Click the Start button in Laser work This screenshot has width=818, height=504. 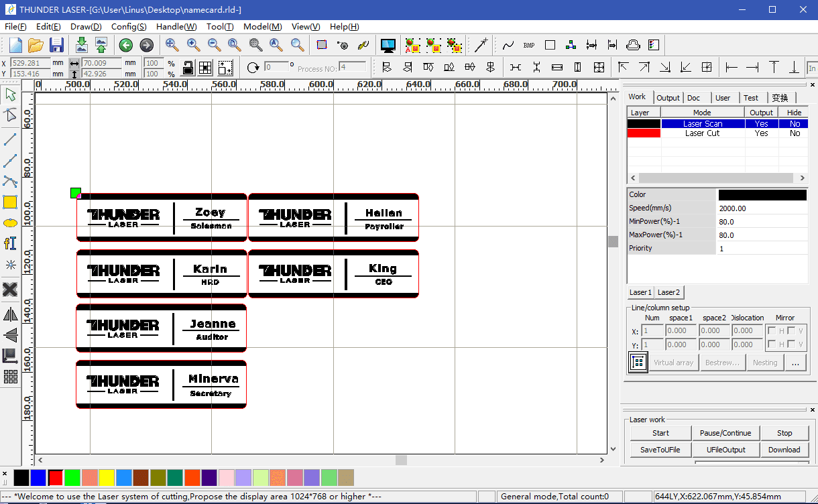tap(660, 433)
